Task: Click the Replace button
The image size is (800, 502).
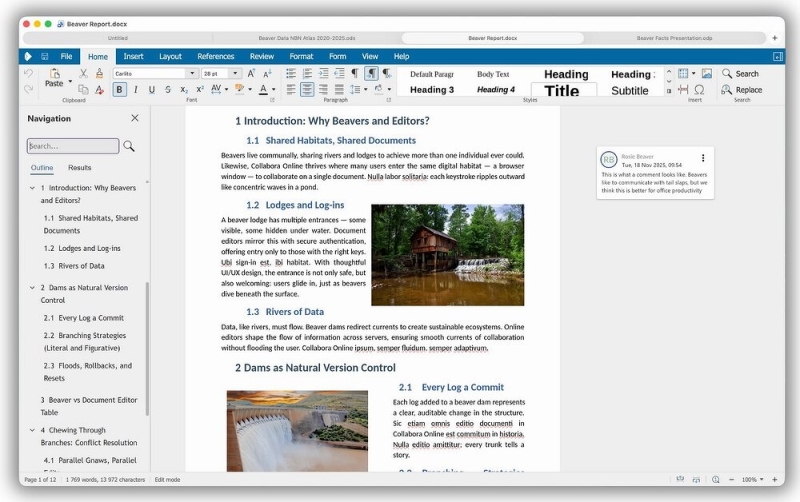Action: (x=741, y=89)
